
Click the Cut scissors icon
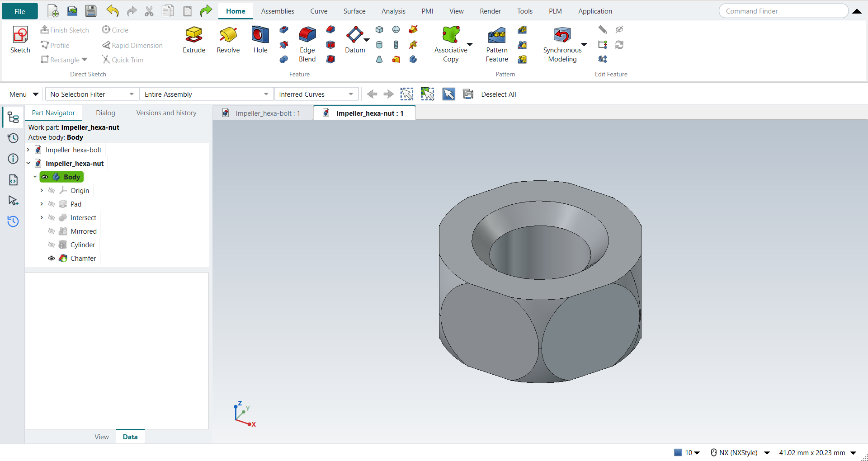(149, 11)
